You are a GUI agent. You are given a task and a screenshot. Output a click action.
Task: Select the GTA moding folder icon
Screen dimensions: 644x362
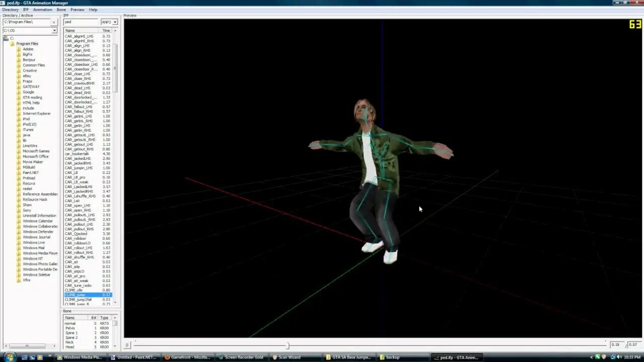19,98
